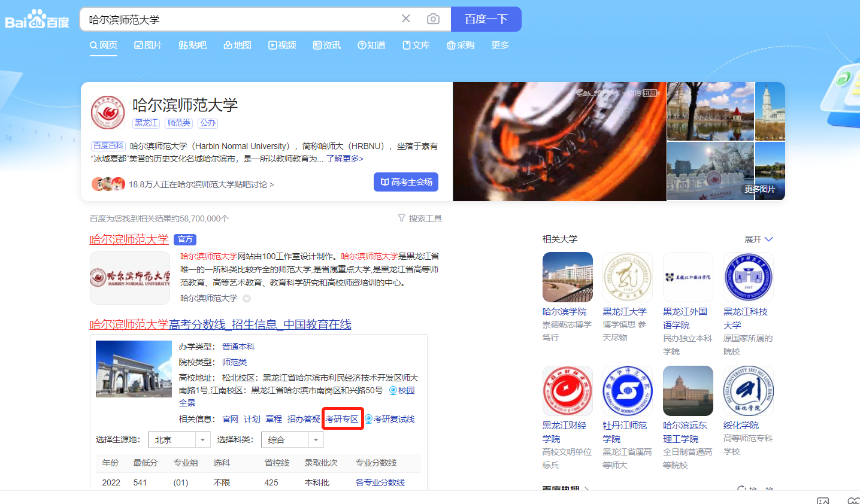
Task: Open the 章程 link
Action: click(274, 419)
